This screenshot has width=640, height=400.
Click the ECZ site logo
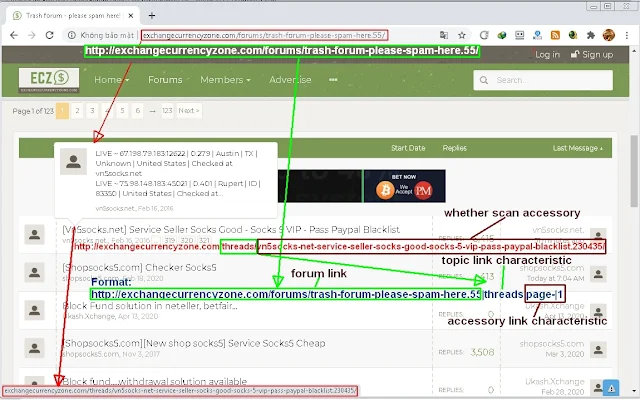49,80
